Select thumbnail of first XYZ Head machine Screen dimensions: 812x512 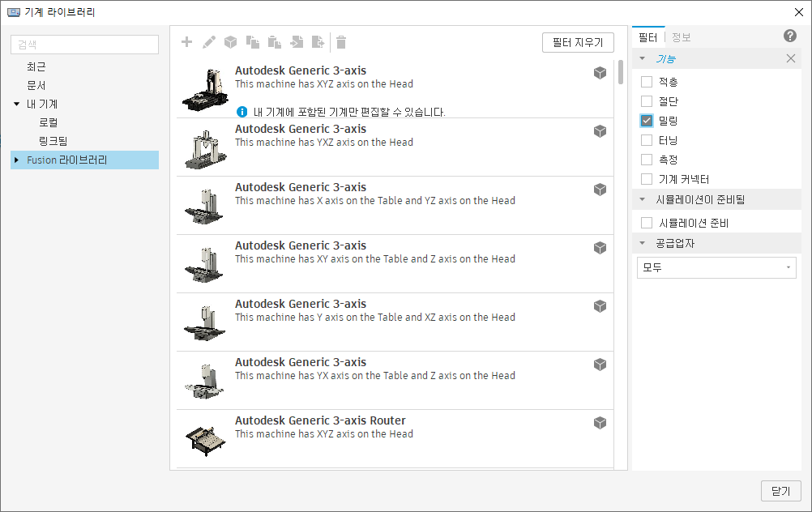click(x=206, y=90)
